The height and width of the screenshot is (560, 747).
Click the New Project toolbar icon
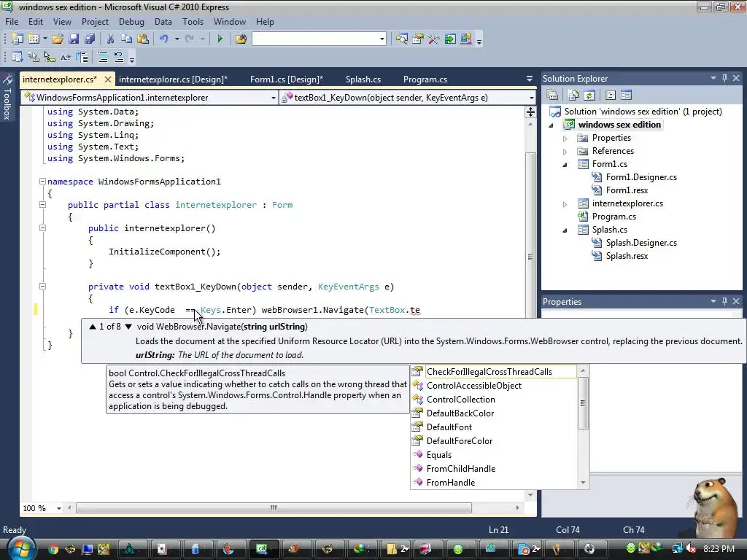tap(18, 39)
